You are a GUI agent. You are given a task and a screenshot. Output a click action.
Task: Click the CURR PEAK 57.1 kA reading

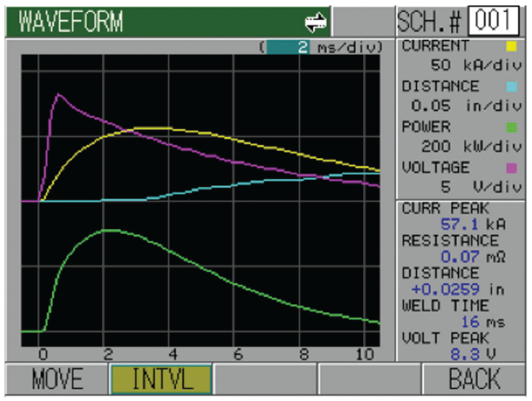coord(473,224)
